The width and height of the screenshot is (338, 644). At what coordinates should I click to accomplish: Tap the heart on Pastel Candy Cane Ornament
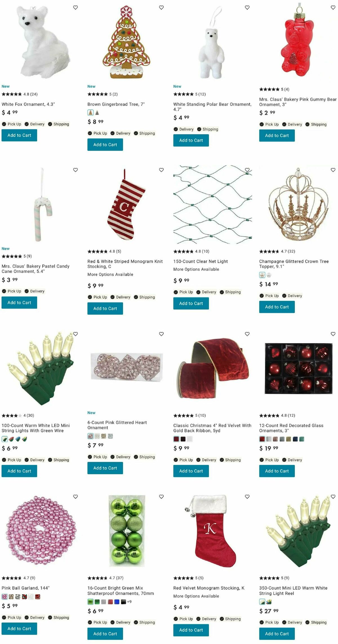[x=75, y=170]
